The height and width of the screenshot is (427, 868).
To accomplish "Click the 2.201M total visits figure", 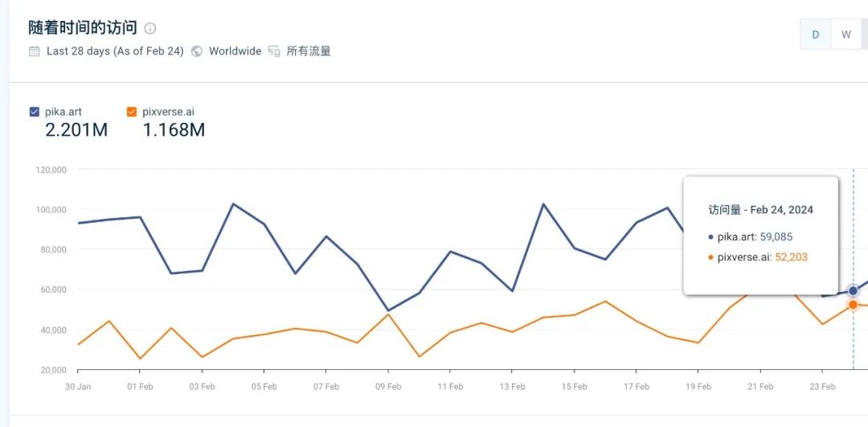I will 76,129.
